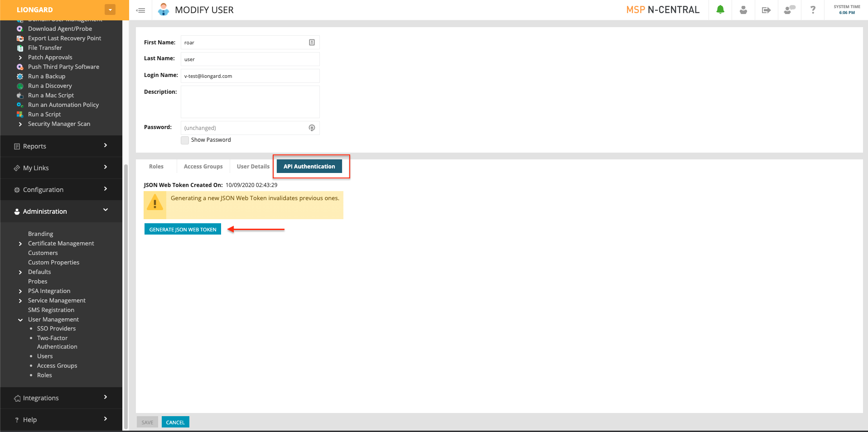Open the Branding link
This screenshot has width=868, height=432.
point(40,234)
